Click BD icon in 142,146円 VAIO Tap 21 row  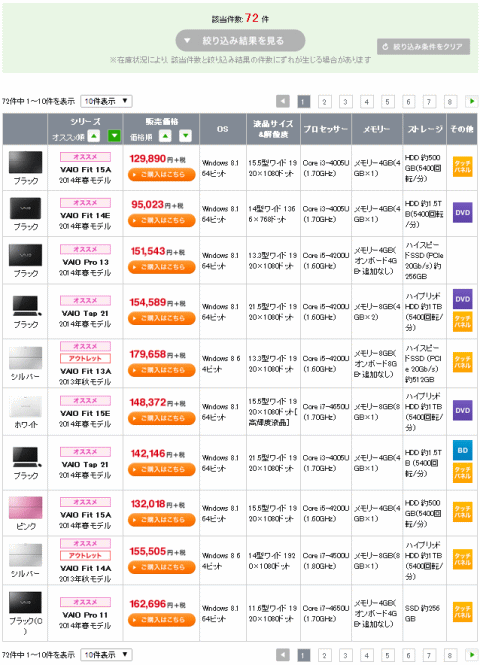[462, 450]
